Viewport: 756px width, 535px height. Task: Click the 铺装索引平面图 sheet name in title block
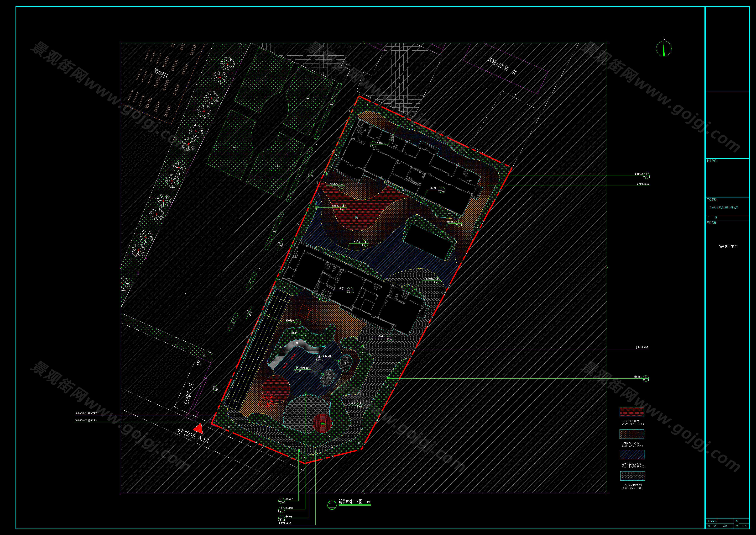click(728, 246)
